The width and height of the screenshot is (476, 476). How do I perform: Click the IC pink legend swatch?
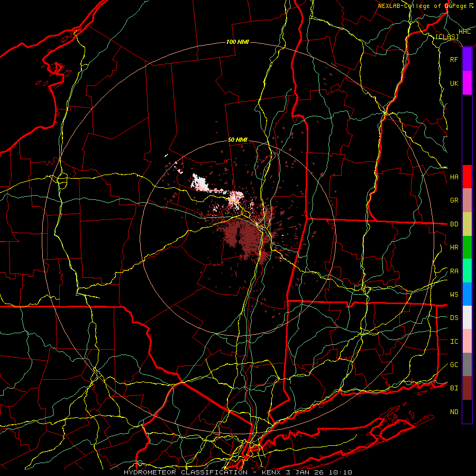coord(467,341)
